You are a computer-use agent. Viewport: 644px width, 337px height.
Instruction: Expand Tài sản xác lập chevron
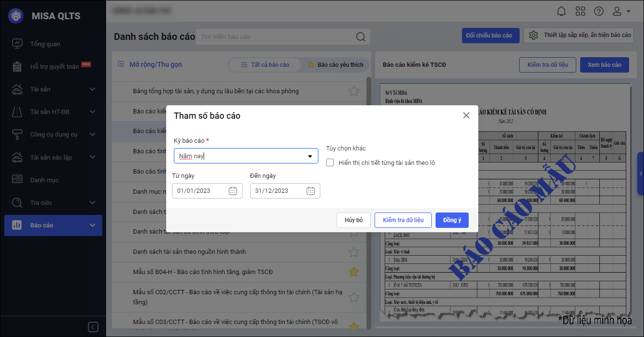point(93,157)
